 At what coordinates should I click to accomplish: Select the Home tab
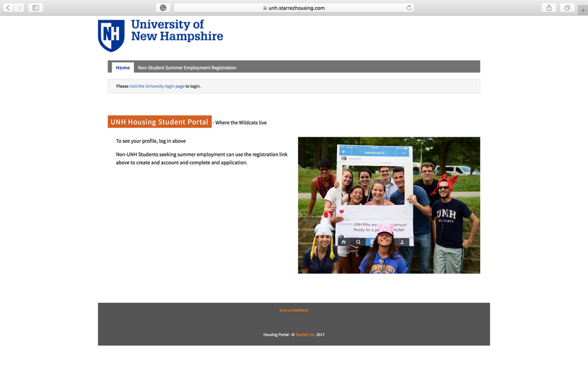tap(123, 68)
